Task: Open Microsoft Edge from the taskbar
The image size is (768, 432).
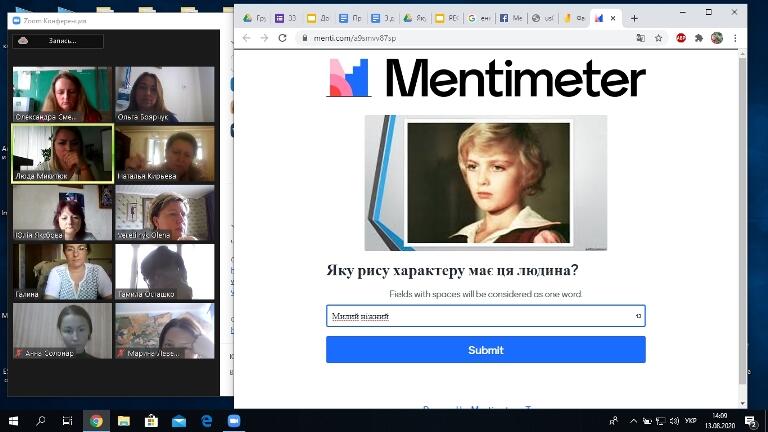Action: pos(207,421)
